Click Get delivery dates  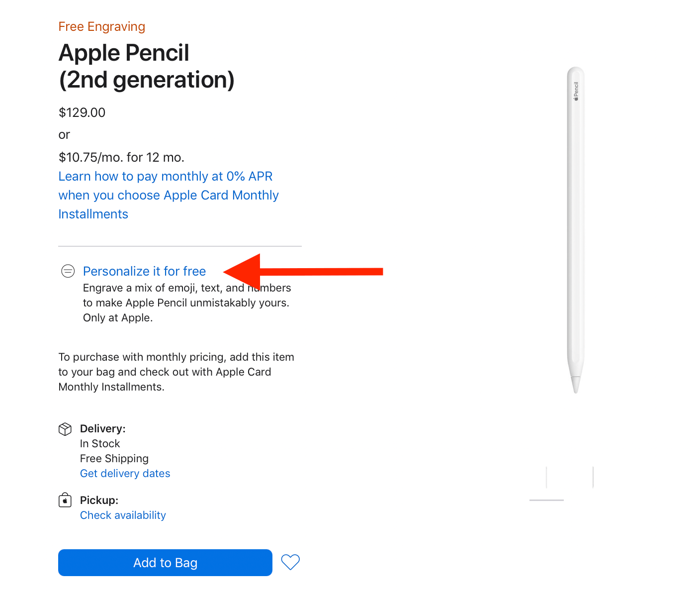click(125, 473)
